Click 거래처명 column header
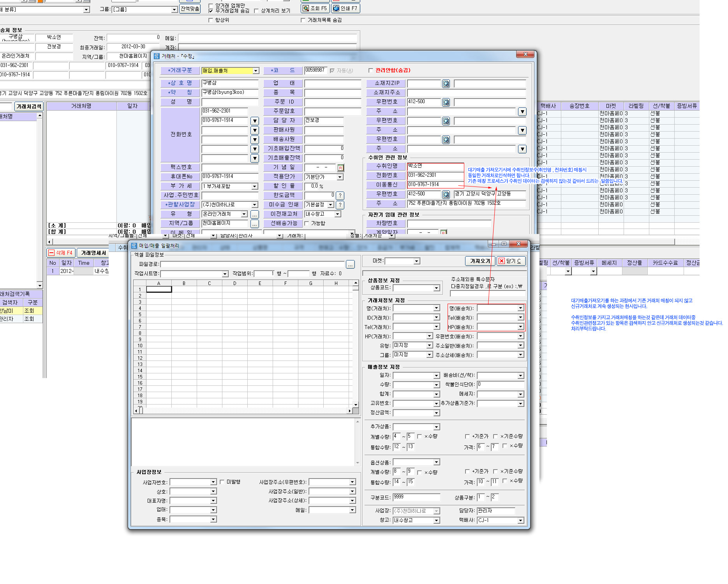Viewport: 728px width, 584px height. [81, 106]
